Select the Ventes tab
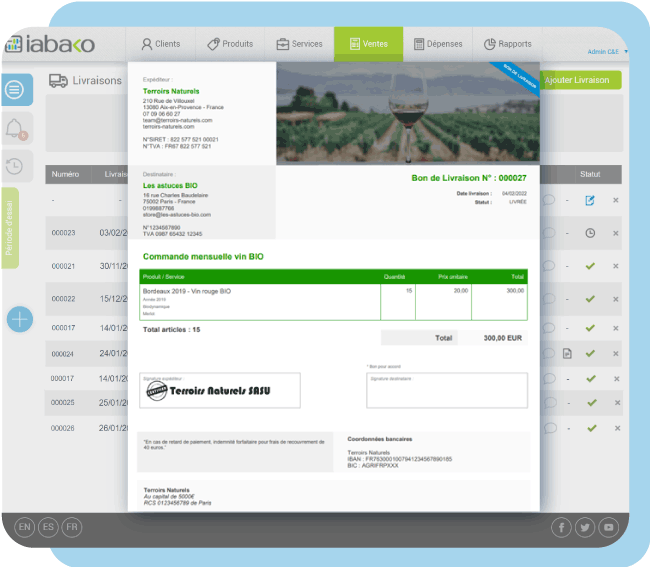This screenshot has width=650, height=567. coord(369,44)
